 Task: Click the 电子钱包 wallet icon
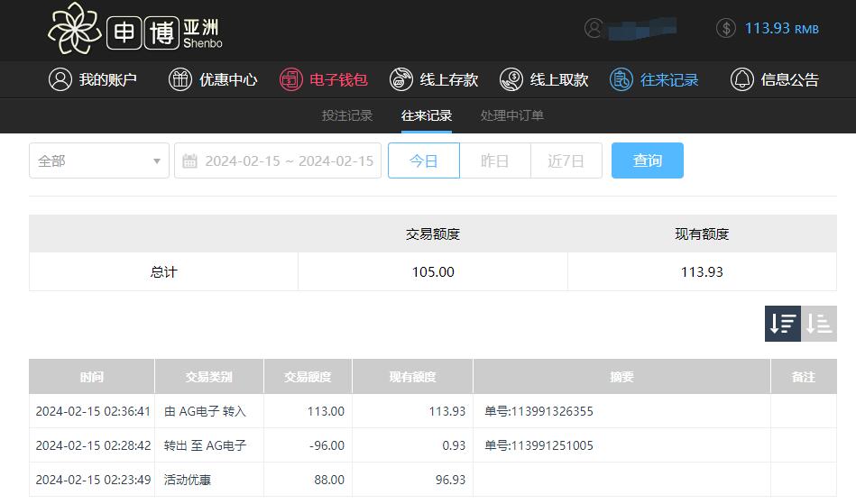[x=291, y=79]
